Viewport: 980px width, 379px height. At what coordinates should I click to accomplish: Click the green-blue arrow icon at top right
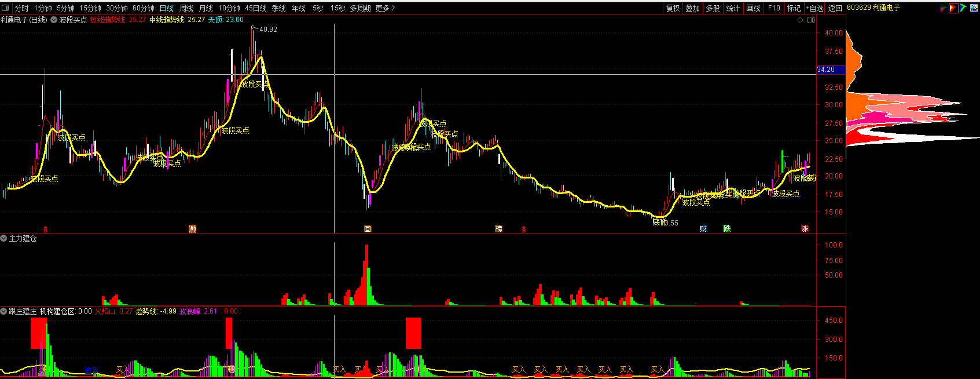(963, 8)
